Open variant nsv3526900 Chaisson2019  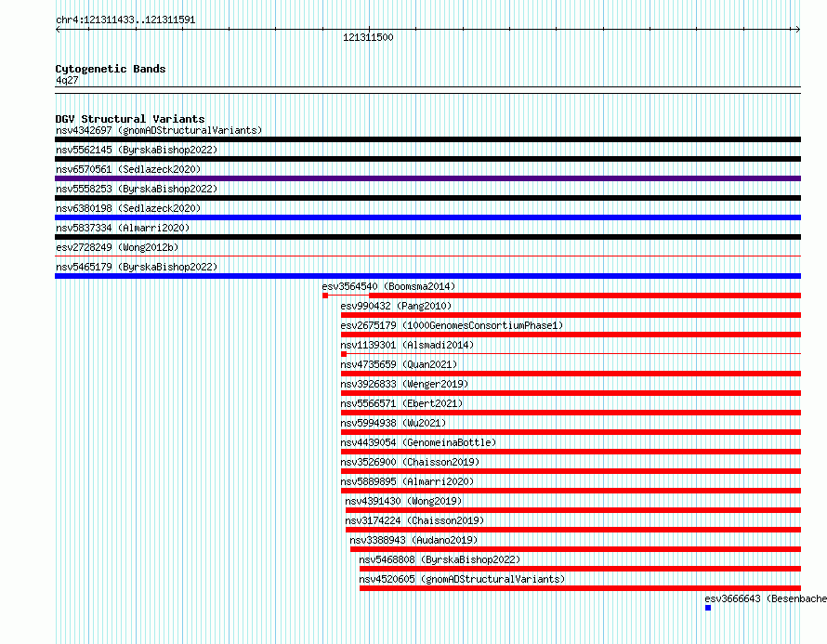click(x=410, y=462)
